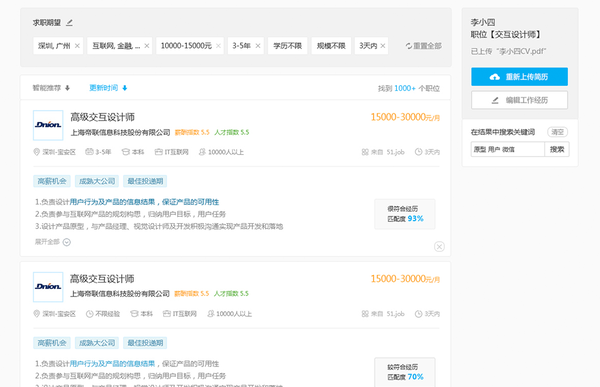Image resolution: width=600 pixels, height=387 pixels.
Task: Click the 找到 1000+ 个职位 count
Action: [x=409, y=88]
